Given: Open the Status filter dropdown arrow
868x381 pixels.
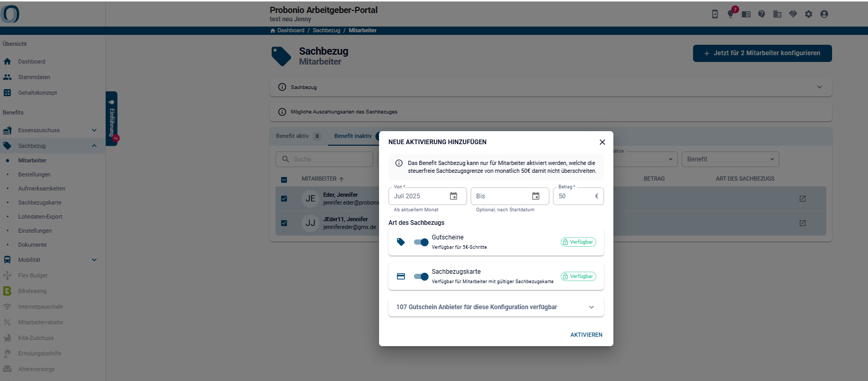Looking at the screenshot, I should [671, 159].
